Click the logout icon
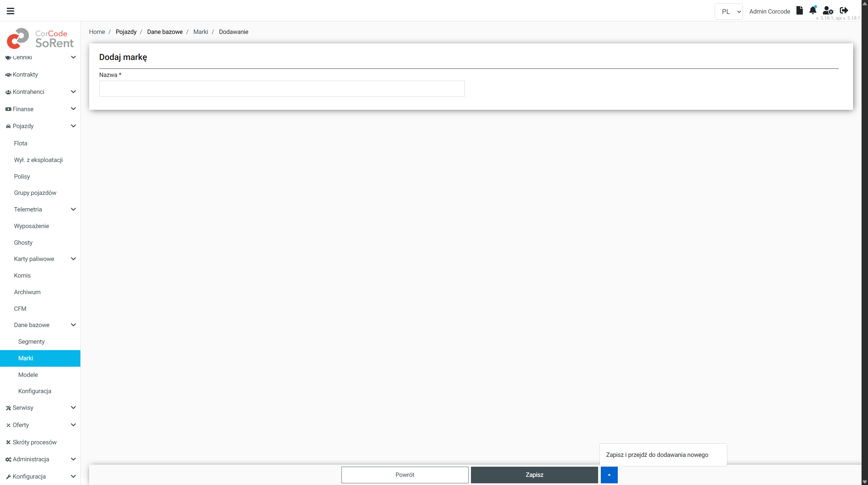Image resolution: width=868 pixels, height=485 pixels. (844, 11)
